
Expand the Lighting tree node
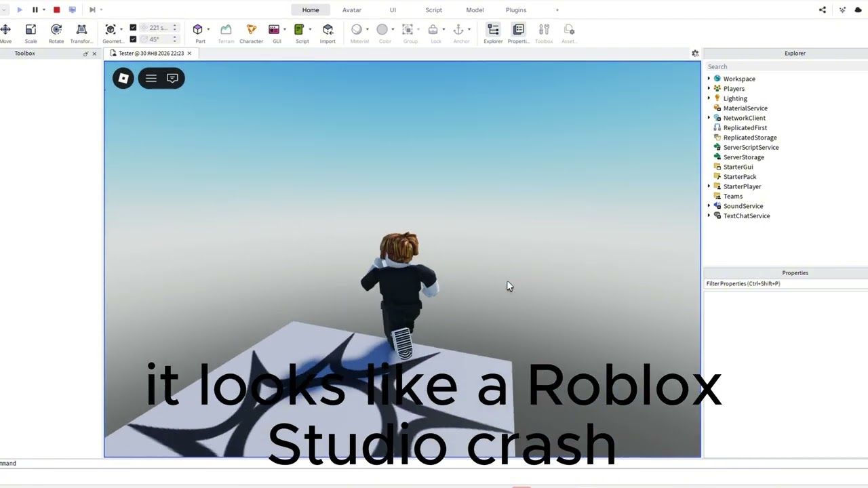[x=709, y=98]
